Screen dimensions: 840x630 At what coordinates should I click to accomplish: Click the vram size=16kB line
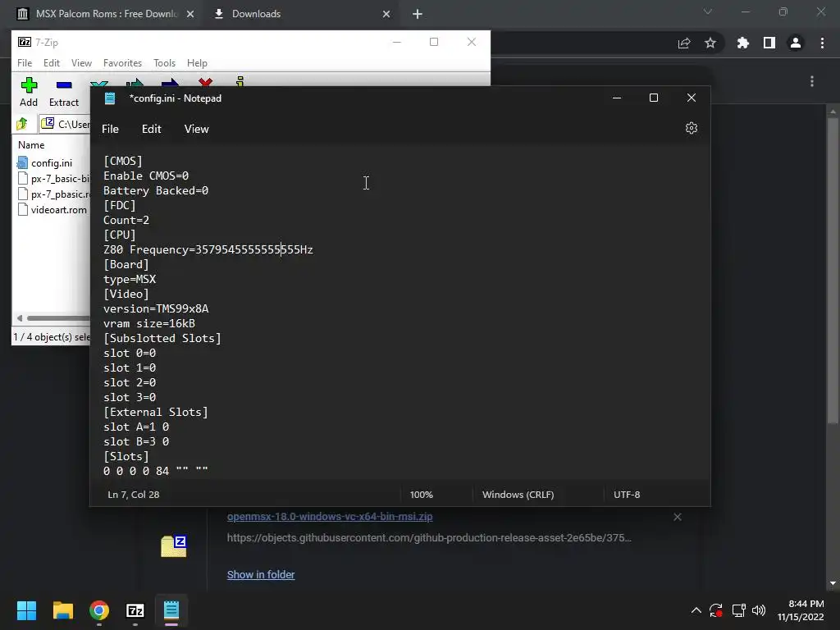[x=149, y=323]
